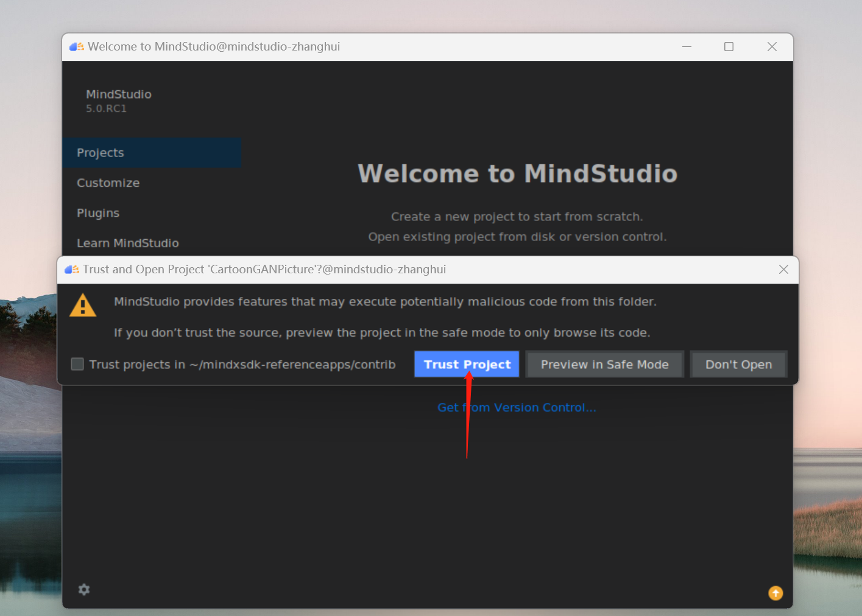The image size is (862, 616).
Task: Maximize the Welcome to MindStudio window
Action: click(x=729, y=47)
